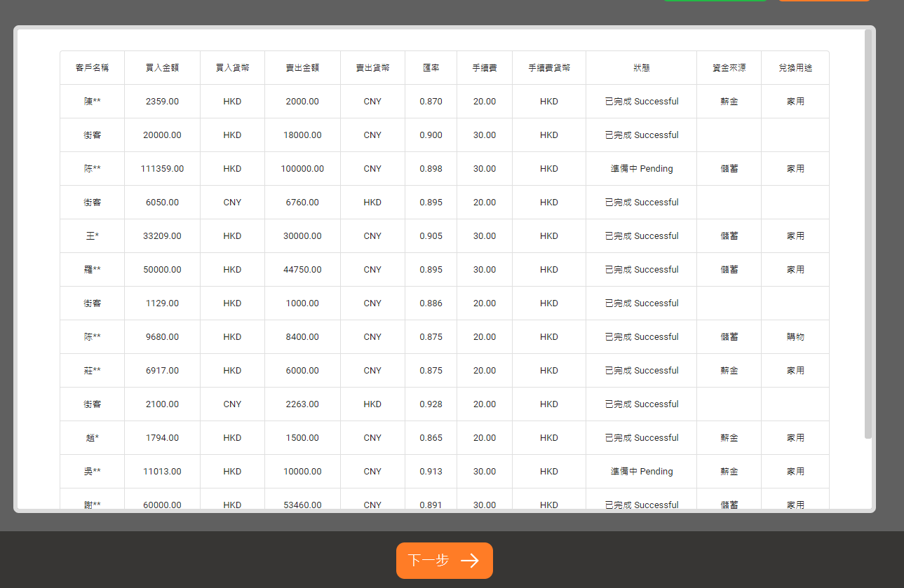Screen dimensions: 904x588
Task: Click the 匯率 column header
Action: tap(431, 68)
